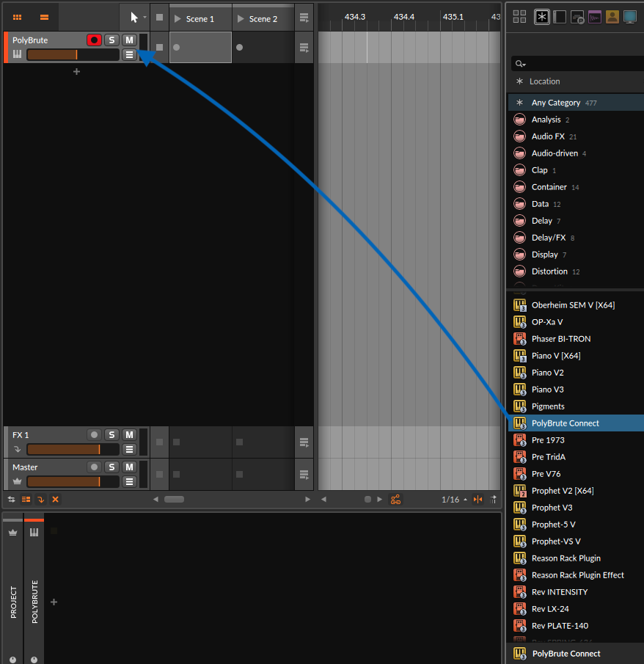This screenshot has height=664, width=644.
Task: Open the 1/16 grid resolution dropdown
Action: tap(454, 500)
